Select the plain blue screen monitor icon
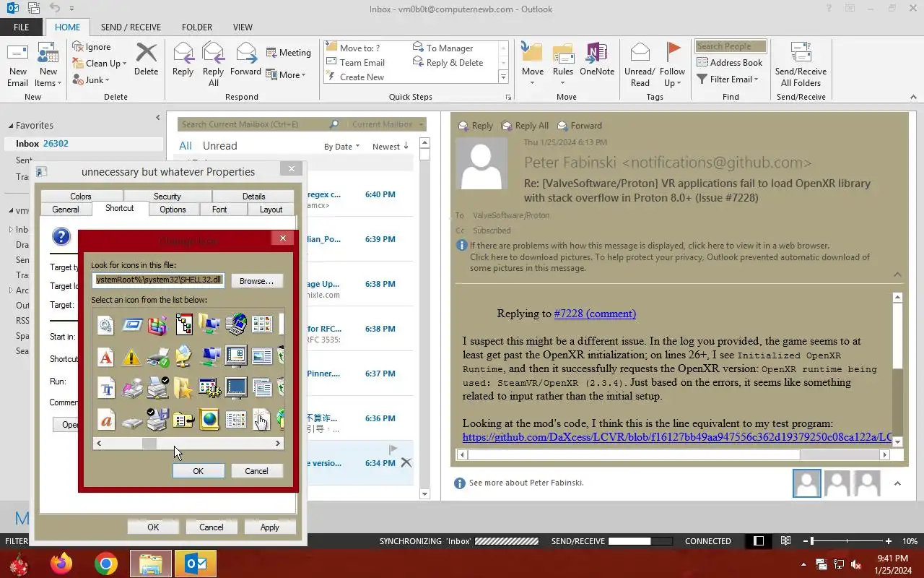924x578 pixels. point(235,388)
